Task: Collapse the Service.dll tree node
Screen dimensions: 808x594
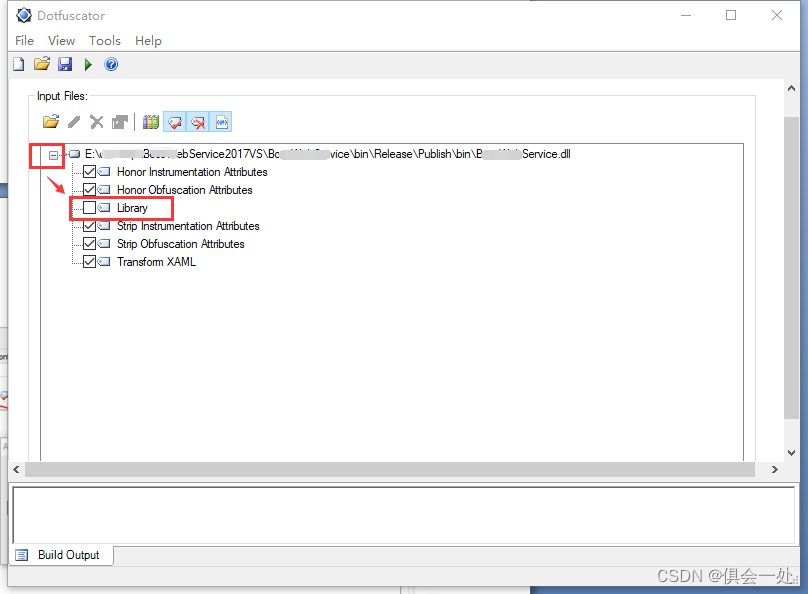Action: pyautogui.click(x=54, y=155)
